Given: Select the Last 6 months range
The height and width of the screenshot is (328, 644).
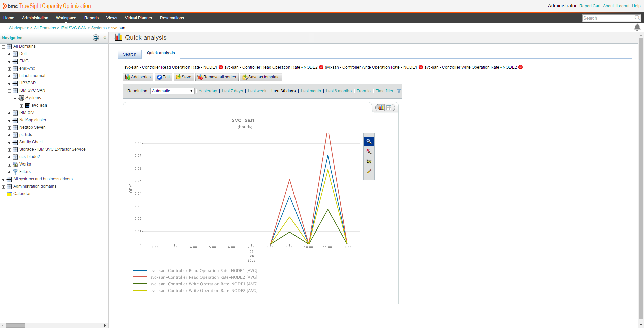Looking at the screenshot, I should 339,91.
